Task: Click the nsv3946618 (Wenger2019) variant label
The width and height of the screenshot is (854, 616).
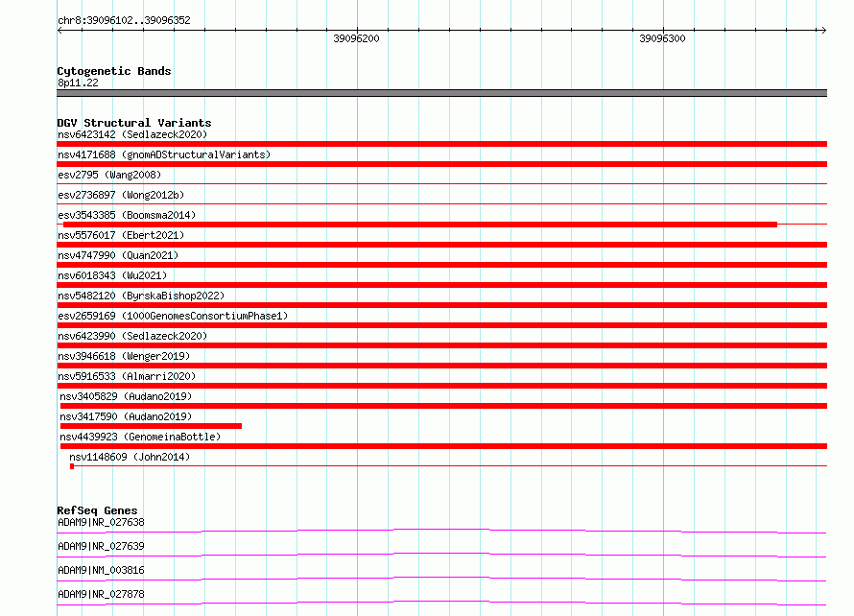Action: click(124, 356)
